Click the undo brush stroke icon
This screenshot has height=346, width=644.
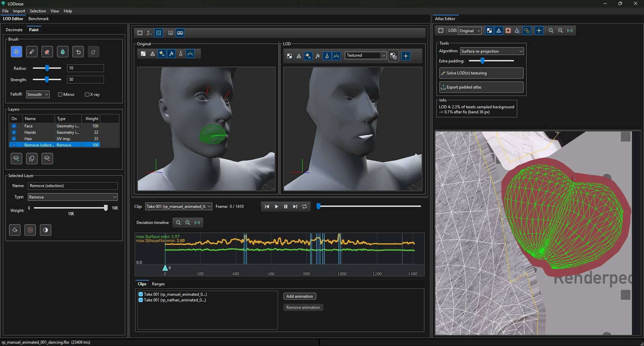[78, 52]
